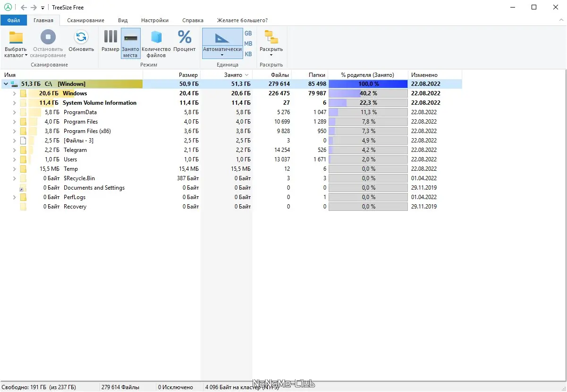
Task: Sort by the Изменено column header
Action: coord(435,75)
